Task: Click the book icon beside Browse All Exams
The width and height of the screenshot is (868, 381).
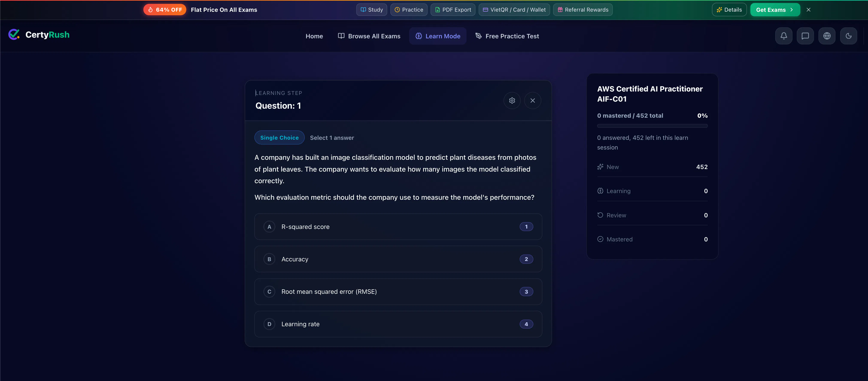Action: [x=341, y=36]
